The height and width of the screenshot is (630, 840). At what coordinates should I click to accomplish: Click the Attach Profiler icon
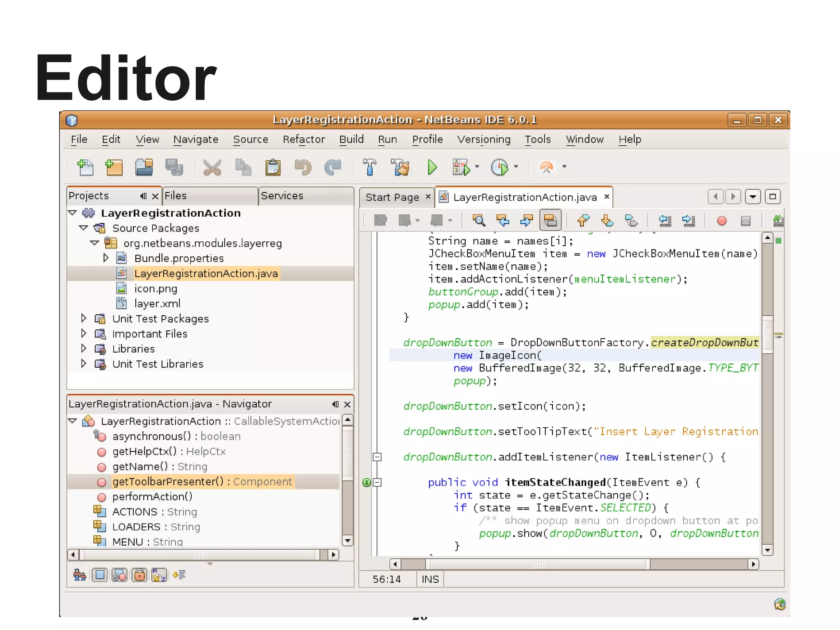coord(546,167)
